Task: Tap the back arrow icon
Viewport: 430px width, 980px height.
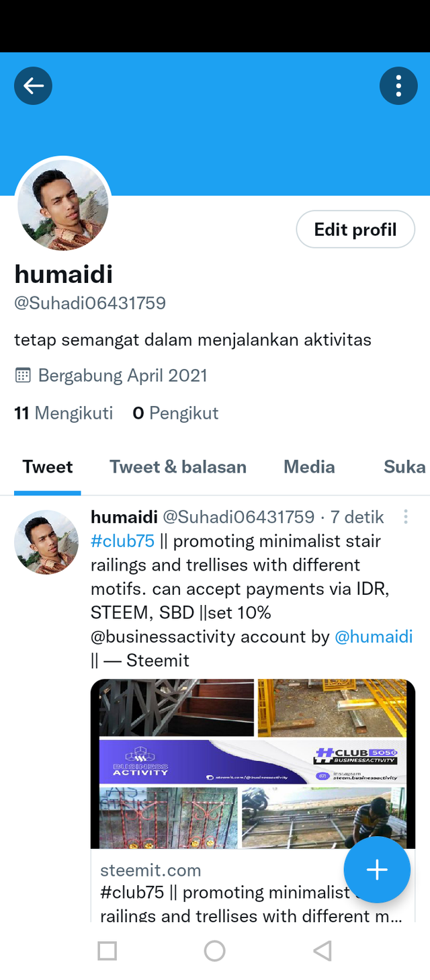Action: point(34,85)
